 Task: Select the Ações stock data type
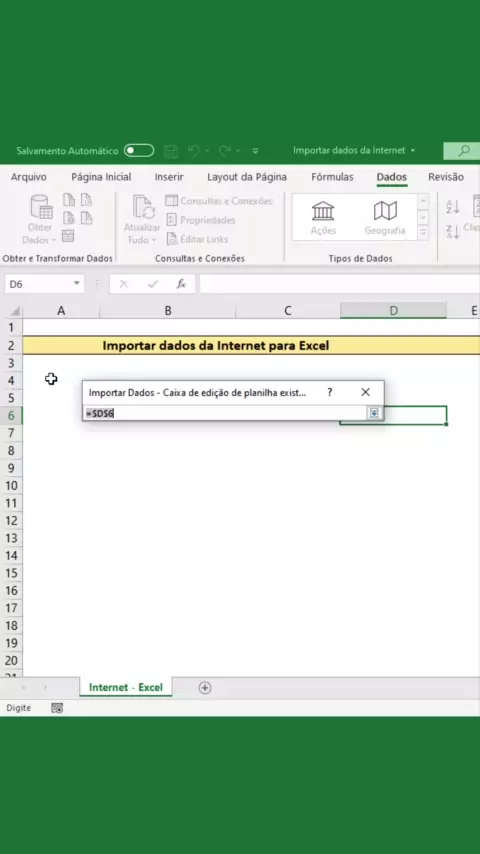click(323, 217)
